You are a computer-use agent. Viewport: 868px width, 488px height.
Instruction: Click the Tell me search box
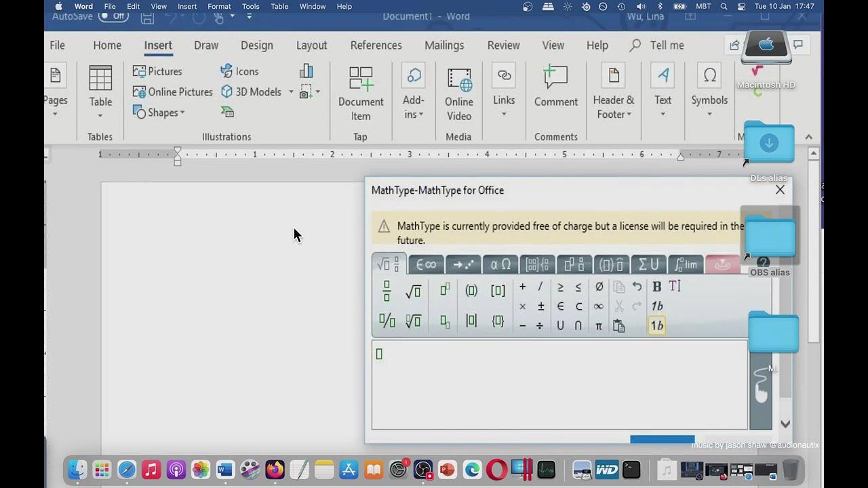658,45
